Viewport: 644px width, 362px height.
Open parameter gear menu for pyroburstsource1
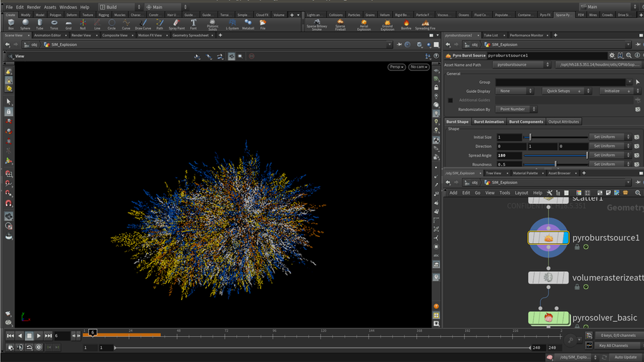pos(612,55)
